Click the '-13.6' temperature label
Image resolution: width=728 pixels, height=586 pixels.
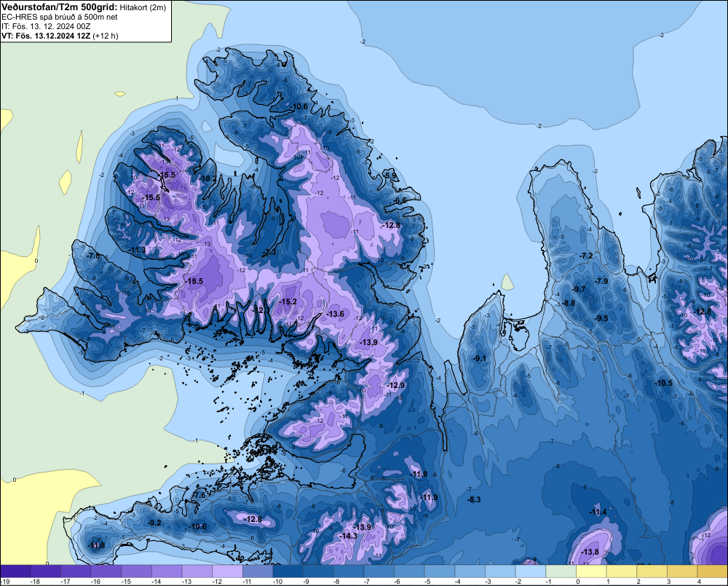point(335,314)
